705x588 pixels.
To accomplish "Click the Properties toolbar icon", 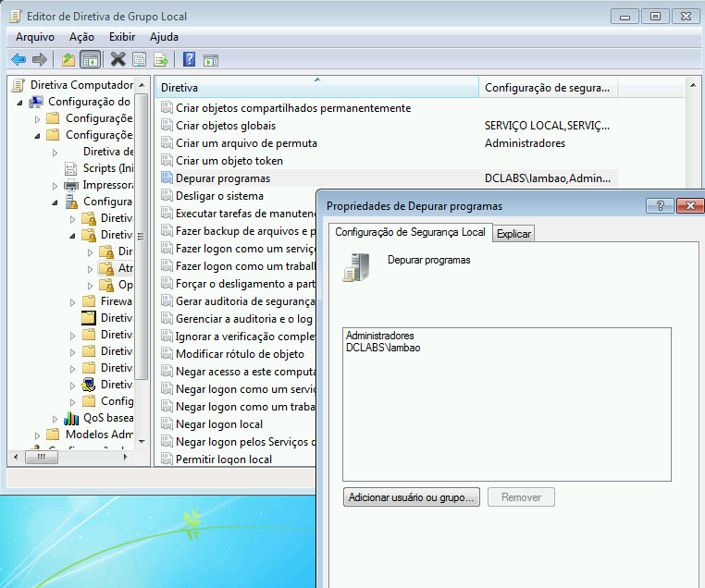I will click(x=139, y=59).
